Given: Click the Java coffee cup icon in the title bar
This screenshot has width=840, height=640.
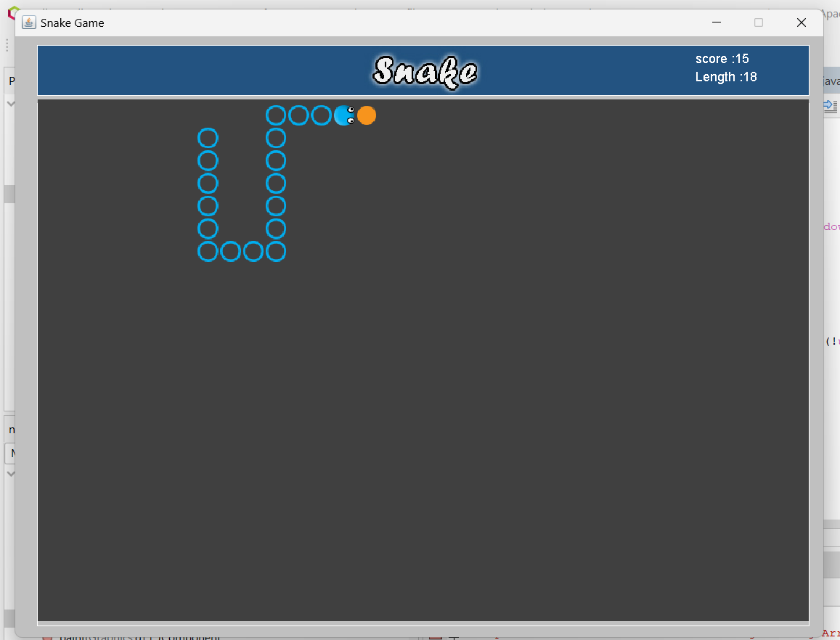Looking at the screenshot, I should pyautogui.click(x=28, y=22).
